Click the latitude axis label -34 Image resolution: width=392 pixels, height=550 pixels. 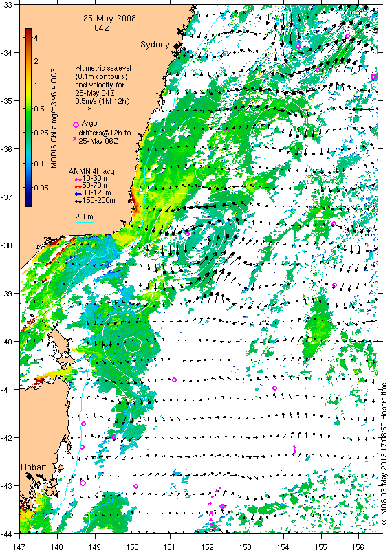click(x=6, y=53)
